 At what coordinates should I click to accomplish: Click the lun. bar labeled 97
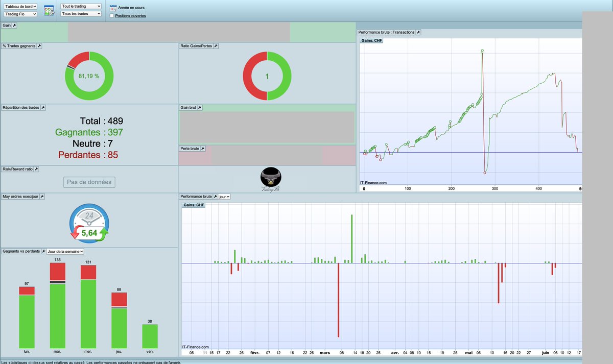click(27, 317)
